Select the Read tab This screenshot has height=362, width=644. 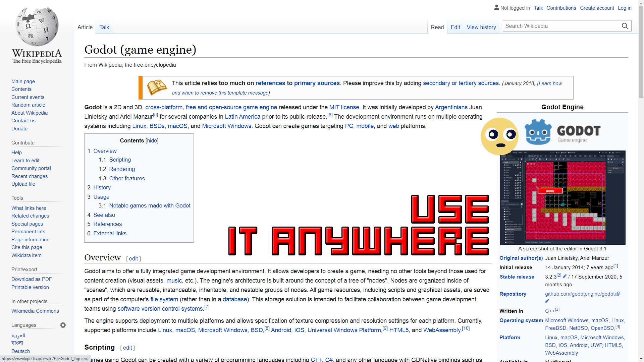pyautogui.click(x=437, y=27)
